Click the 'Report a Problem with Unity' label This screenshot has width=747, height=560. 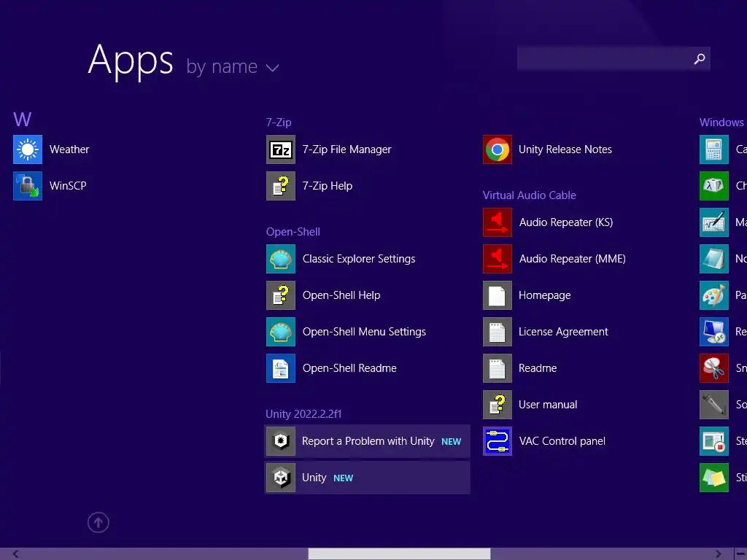(368, 441)
